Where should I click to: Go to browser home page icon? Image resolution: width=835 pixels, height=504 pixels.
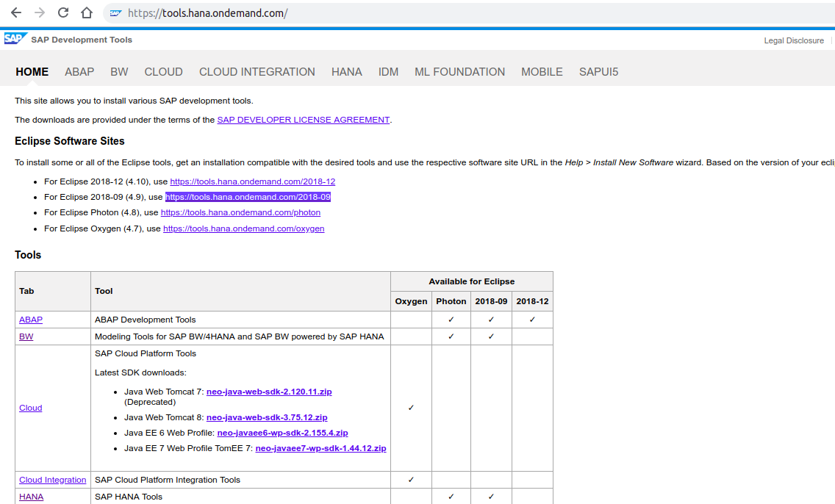tap(87, 13)
